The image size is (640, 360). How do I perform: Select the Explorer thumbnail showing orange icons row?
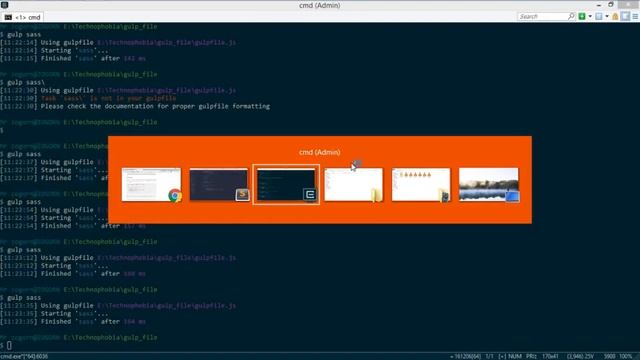point(421,184)
